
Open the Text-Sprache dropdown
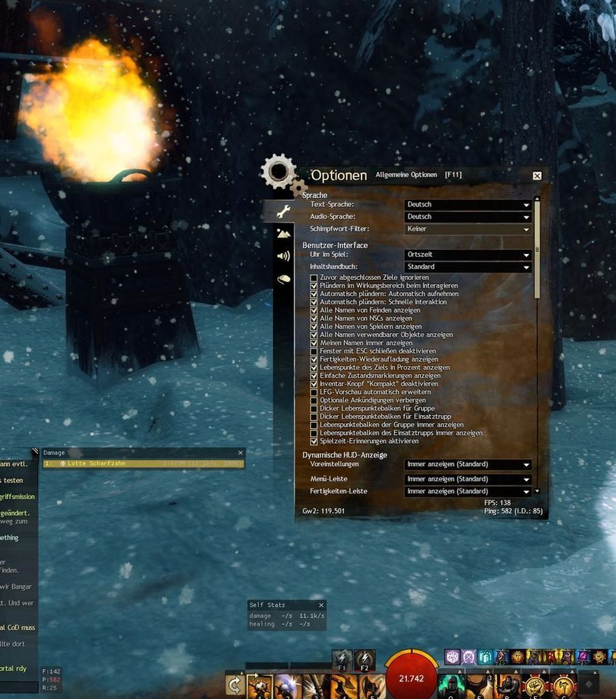click(x=468, y=204)
